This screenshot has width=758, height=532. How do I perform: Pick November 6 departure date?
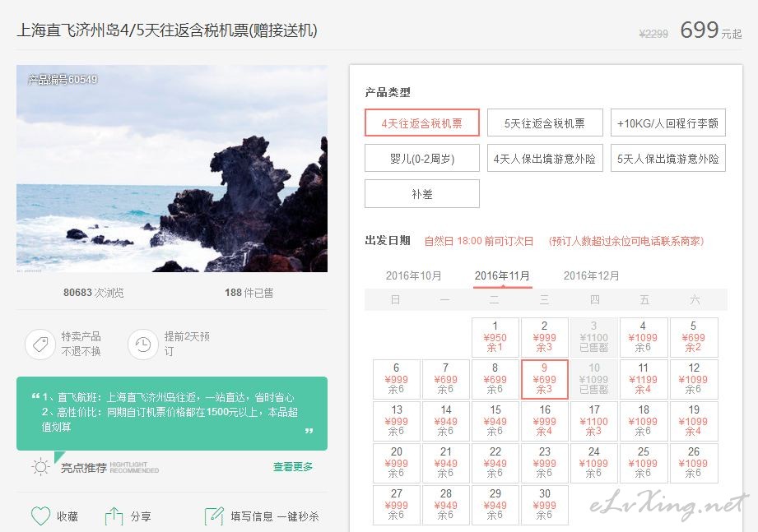tap(397, 379)
